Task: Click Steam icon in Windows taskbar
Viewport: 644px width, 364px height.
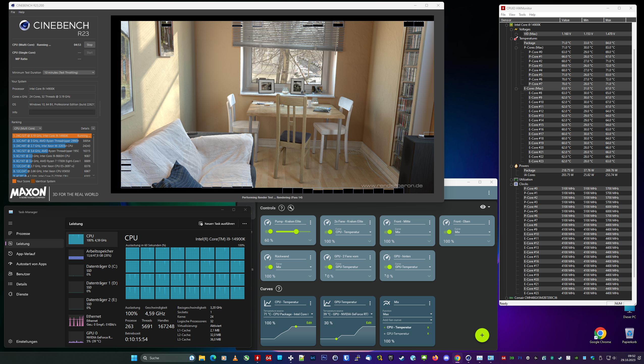Action: point(401,358)
